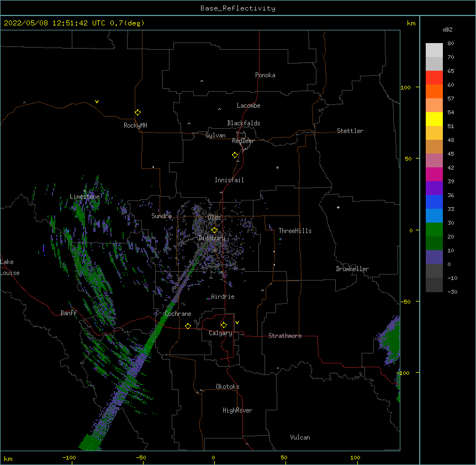Click the RockyMH label

[135, 125]
